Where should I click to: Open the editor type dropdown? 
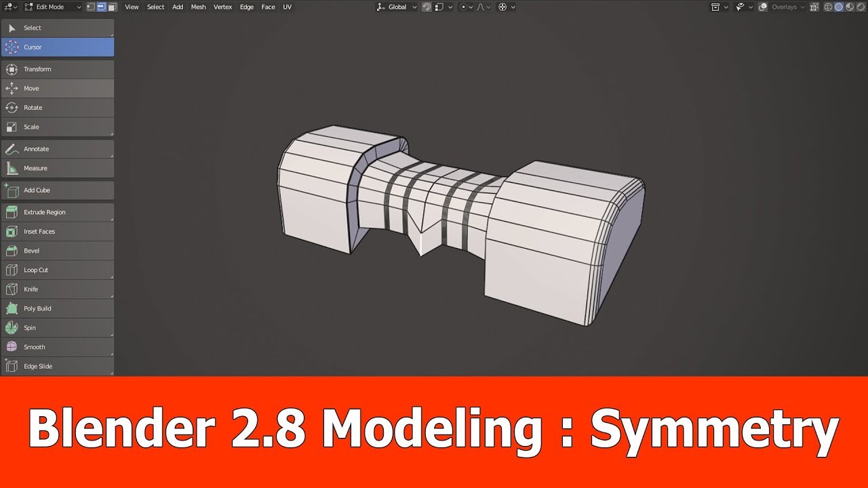[x=10, y=7]
